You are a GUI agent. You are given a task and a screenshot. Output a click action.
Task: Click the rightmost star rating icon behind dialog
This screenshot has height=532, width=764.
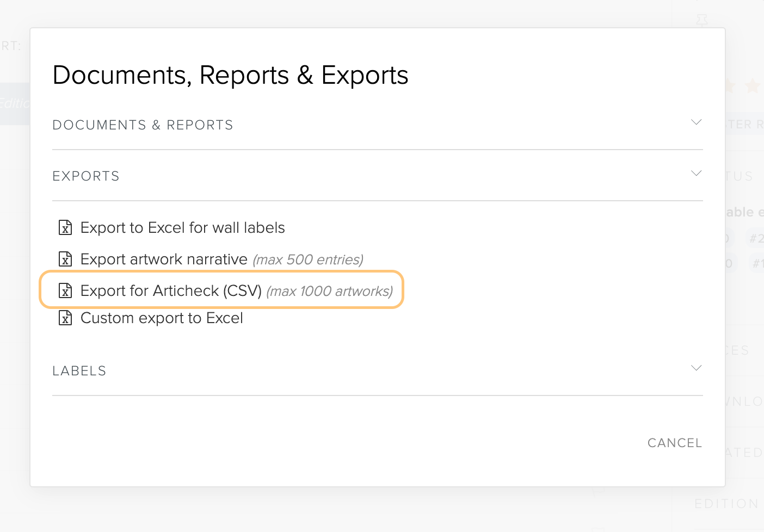(x=753, y=86)
